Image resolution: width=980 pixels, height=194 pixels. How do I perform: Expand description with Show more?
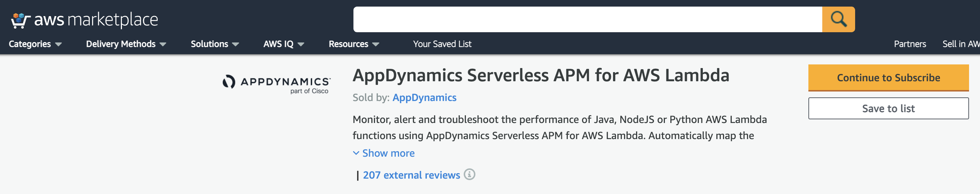pyautogui.click(x=388, y=153)
